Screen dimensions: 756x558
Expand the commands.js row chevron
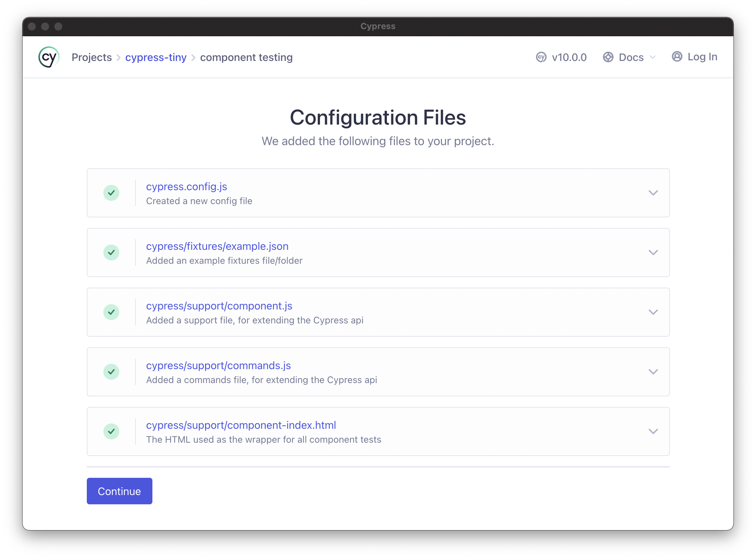tap(653, 372)
